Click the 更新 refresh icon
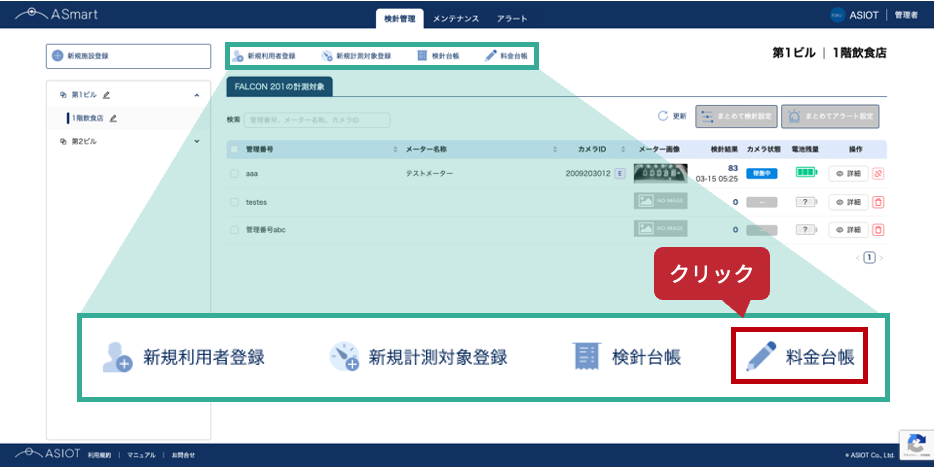The width and height of the screenshot is (934, 467). [x=662, y=116]
